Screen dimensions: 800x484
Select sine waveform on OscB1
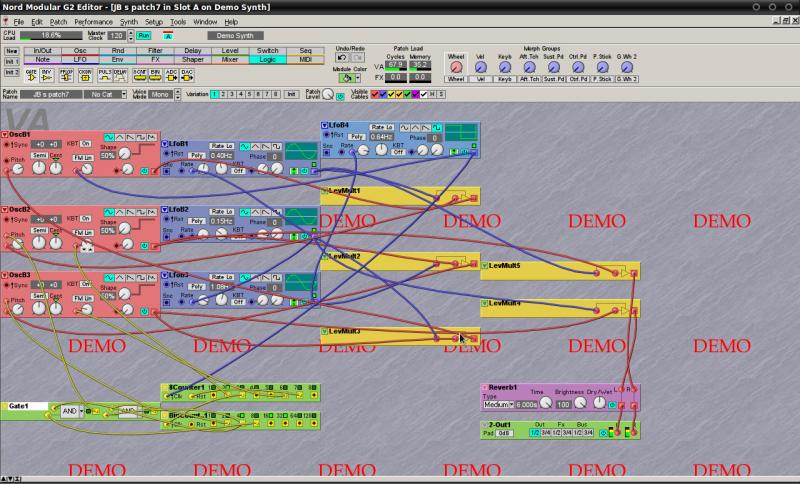point(109,138)
